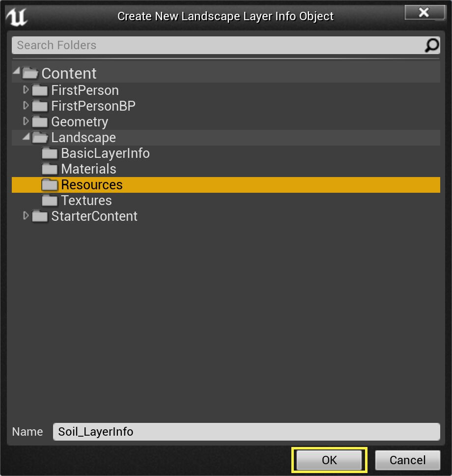Click the magnifying glass search icon
Image resolution: width=452 pixels, height=476 pixels.
pos(431,45)
